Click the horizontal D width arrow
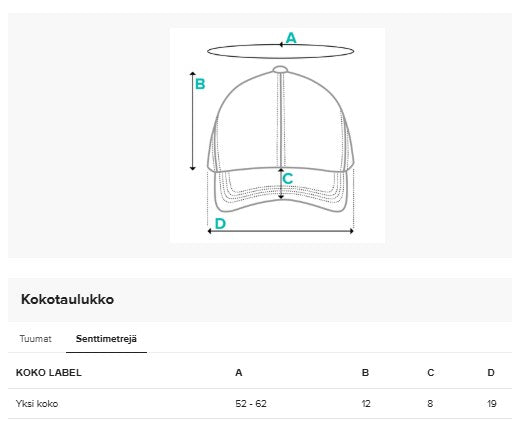512x440 pixels. pyautogui.click(x=280, y=231)
